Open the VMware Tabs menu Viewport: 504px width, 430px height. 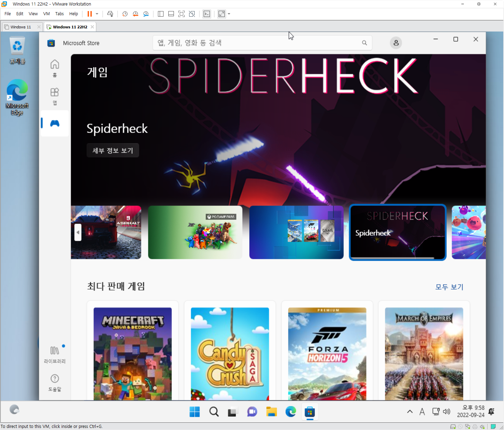(x=60, y=14)
